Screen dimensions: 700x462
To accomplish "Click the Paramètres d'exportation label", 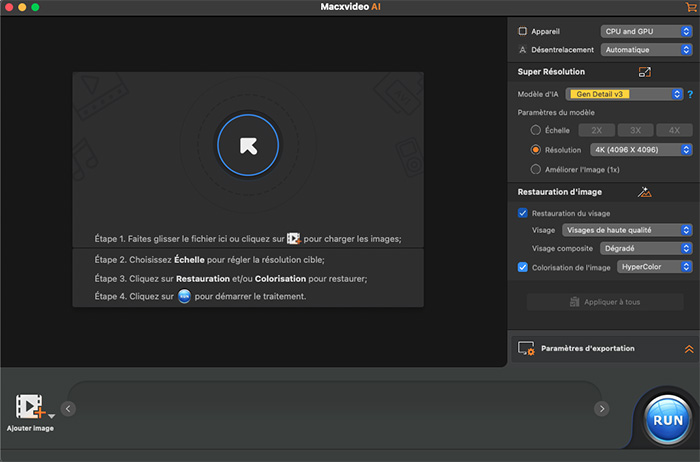I will (x=588, y=348).
